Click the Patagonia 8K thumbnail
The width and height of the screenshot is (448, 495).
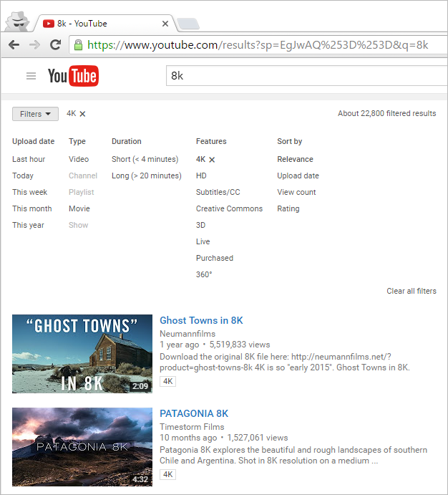(82, 447)
